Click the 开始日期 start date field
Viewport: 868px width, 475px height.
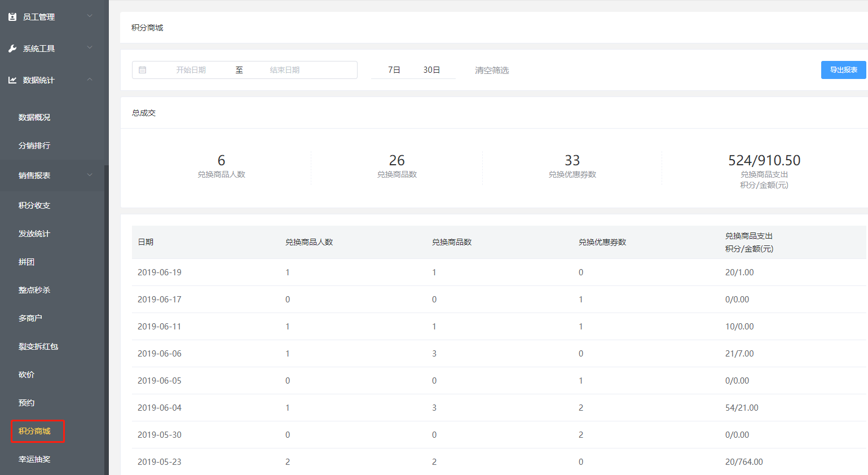tap(191, 70)
